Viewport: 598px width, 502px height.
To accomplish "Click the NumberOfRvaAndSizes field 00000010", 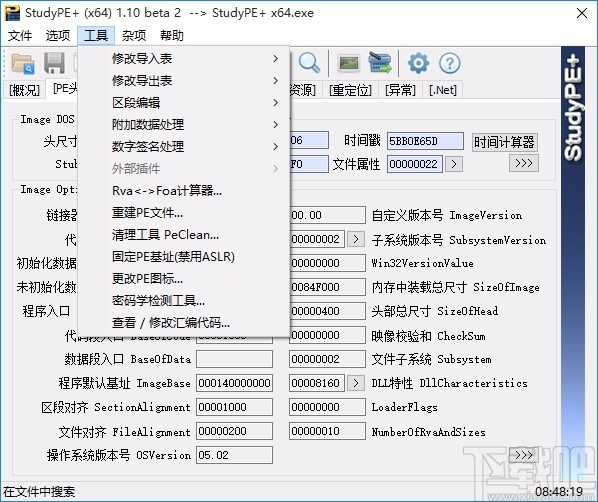I will (x=327, y=431).
